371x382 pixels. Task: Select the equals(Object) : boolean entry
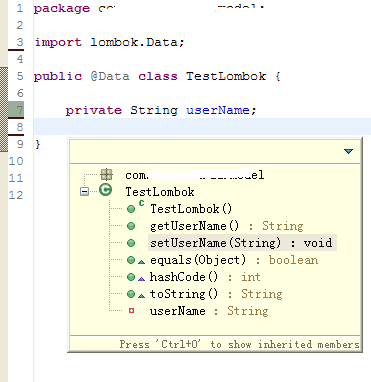point(234,260)
